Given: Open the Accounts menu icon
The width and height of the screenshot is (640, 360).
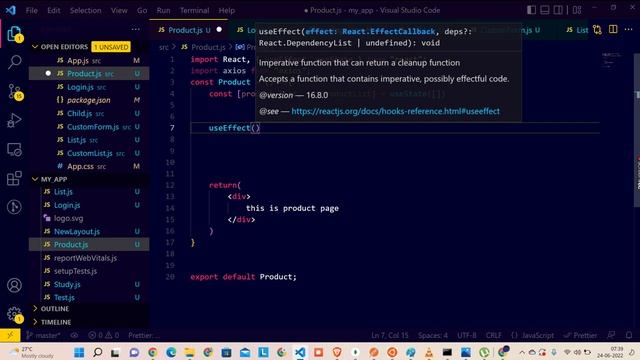Looking at the screenshot, I should [14, 285].
